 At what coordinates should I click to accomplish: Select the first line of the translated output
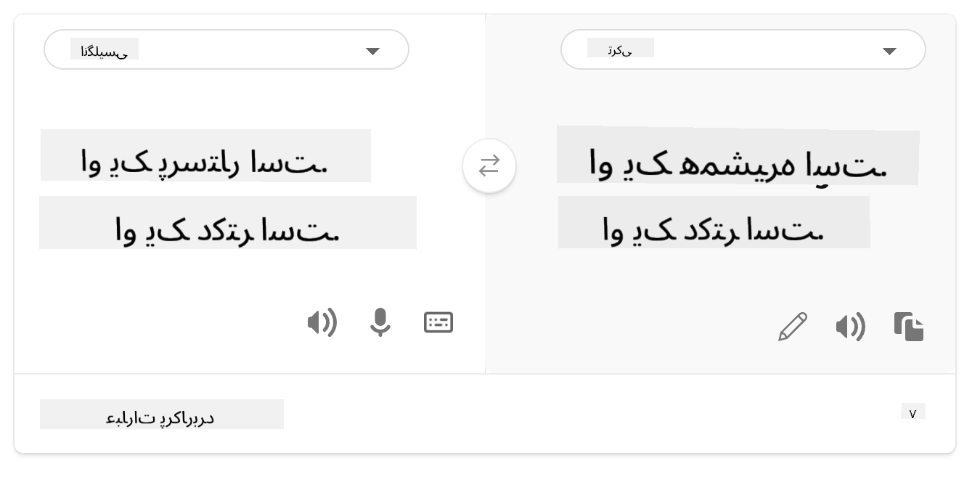(738, 166)
